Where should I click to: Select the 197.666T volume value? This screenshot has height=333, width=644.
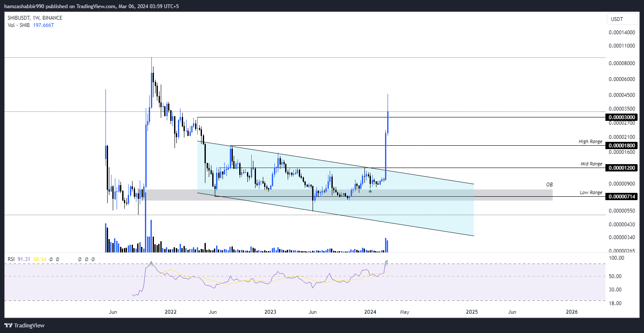point(43,25)
